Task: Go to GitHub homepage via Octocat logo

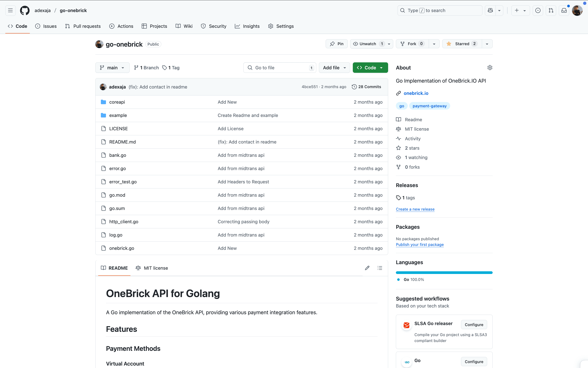Action: click(x=25, y=10)
